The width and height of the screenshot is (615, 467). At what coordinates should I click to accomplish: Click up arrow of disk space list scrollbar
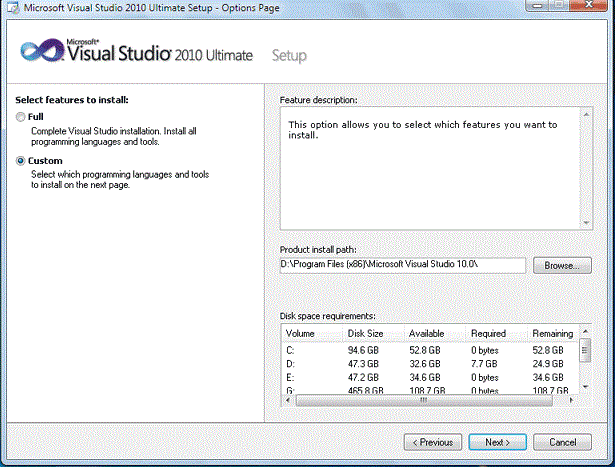click(585, 331)
